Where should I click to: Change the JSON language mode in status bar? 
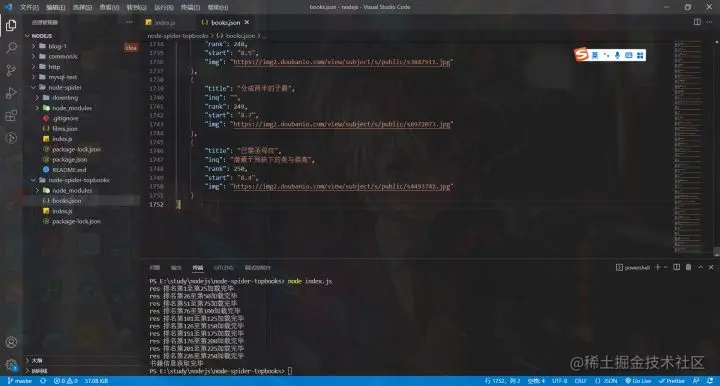pyautogui.click(x=607, y=381)
